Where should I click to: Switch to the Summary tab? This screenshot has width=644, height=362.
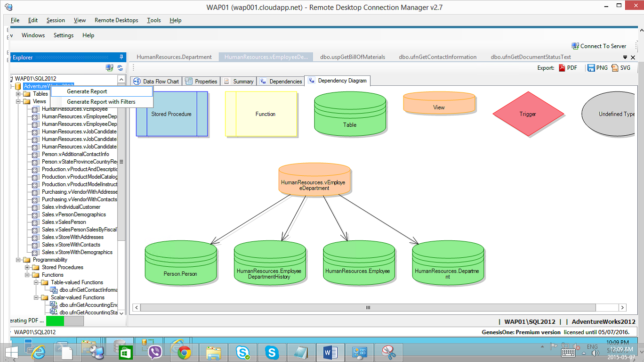tap(239, 81)
